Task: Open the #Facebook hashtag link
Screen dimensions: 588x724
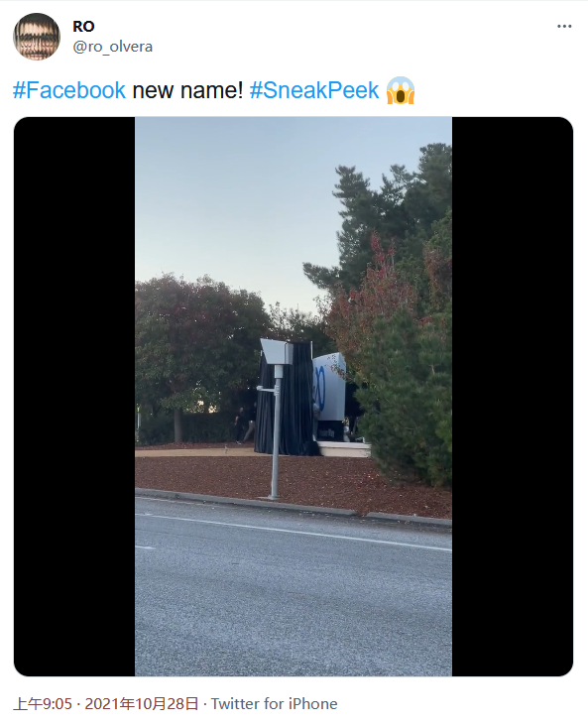Action: tap(69, 90)
